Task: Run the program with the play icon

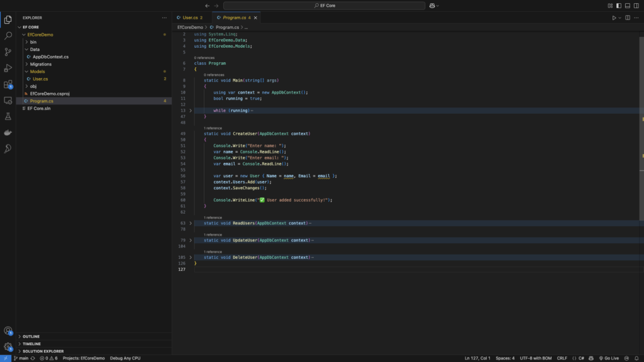Action: (x=614, y=18)
